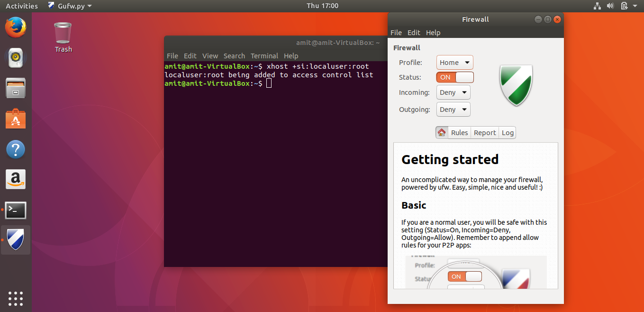This screenshot has height=312, width=644.
Task: Open the Terminal window's Search menu
Action: pos(234,56)
